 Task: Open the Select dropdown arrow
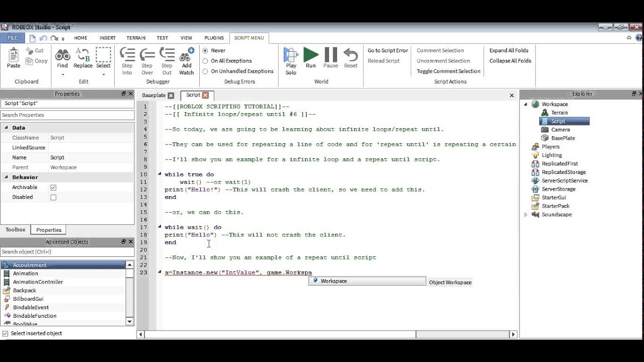click(103, 74)
